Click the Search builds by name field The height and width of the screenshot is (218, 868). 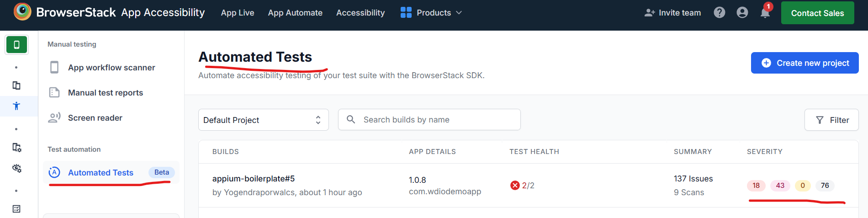click(x=429, y=120)
